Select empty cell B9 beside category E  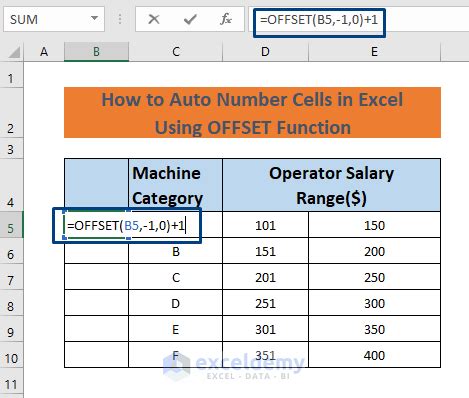pos(96,329)
